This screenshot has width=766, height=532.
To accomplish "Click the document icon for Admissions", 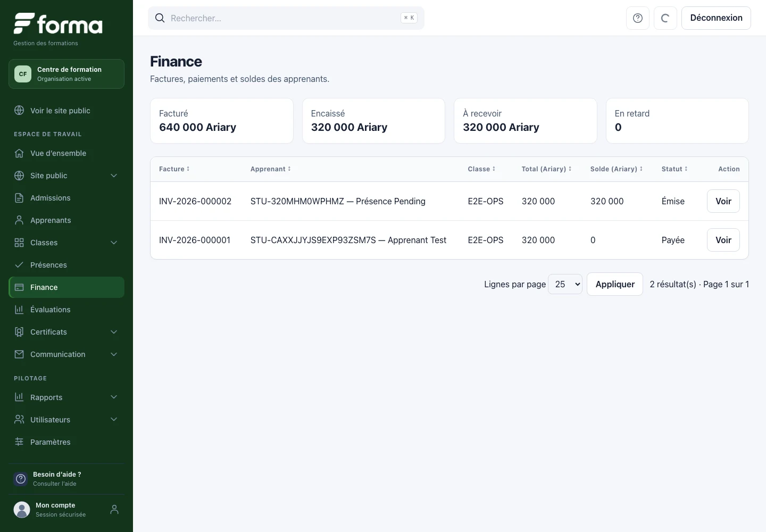I will (19, 198).
